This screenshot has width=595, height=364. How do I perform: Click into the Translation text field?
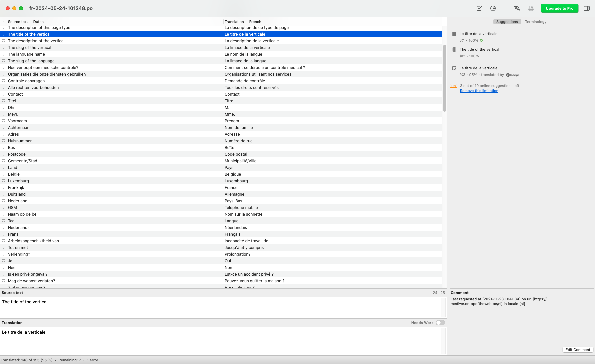click(221, 341)
